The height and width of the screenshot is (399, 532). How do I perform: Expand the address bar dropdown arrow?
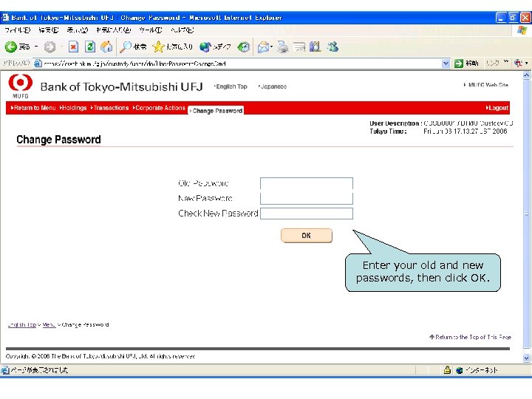tap(446, 64)
